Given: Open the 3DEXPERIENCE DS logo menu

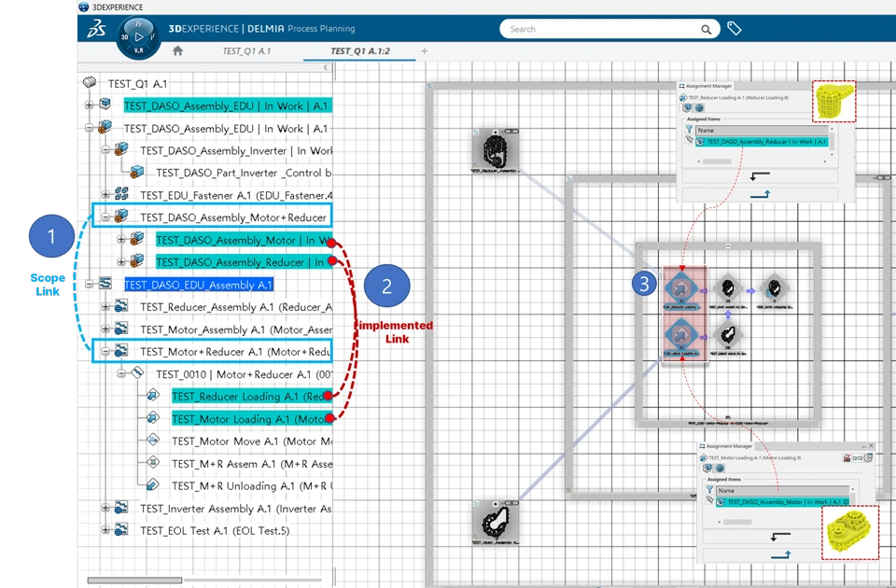Looking at the screenshot, I should click(x=96, y=29).
